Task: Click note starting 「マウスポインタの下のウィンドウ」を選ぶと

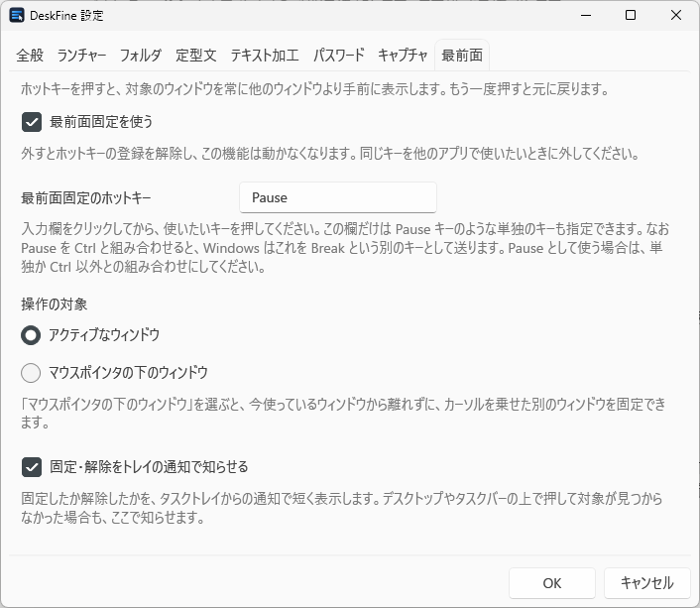Action: (343, 414)
